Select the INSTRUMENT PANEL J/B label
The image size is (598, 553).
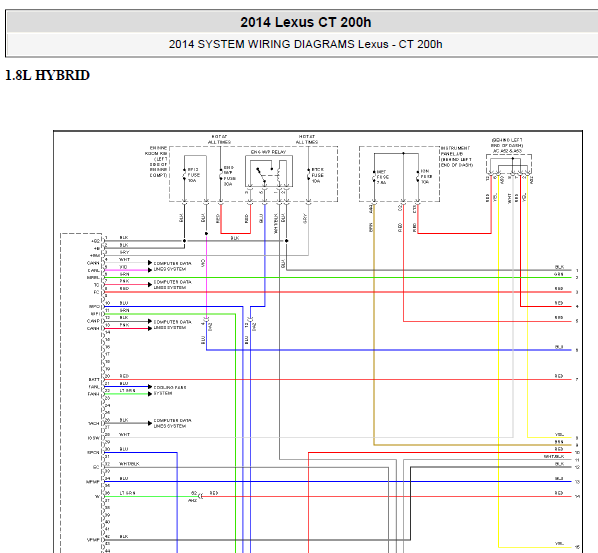457,156
